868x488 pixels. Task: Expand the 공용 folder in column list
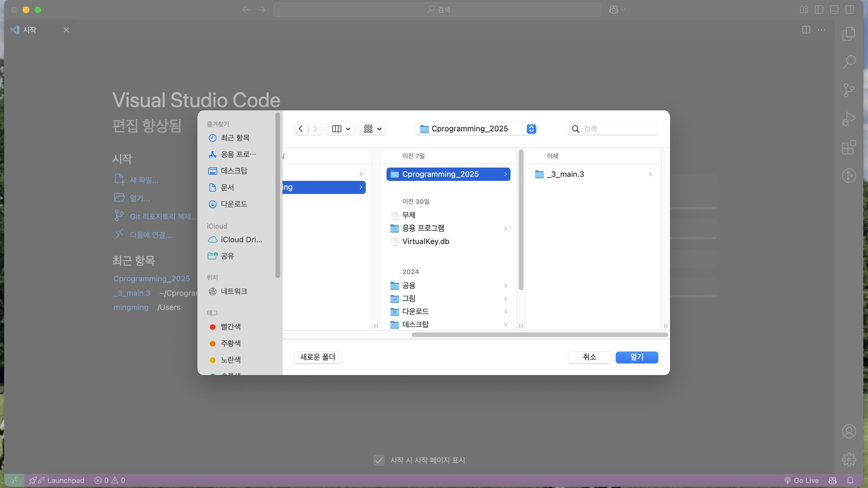pos(505,286)
